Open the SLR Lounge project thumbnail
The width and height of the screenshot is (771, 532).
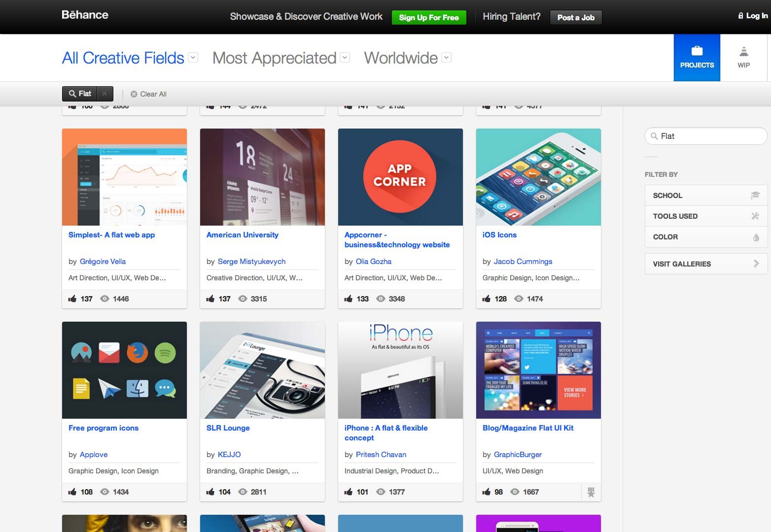(x=262, y=370)
